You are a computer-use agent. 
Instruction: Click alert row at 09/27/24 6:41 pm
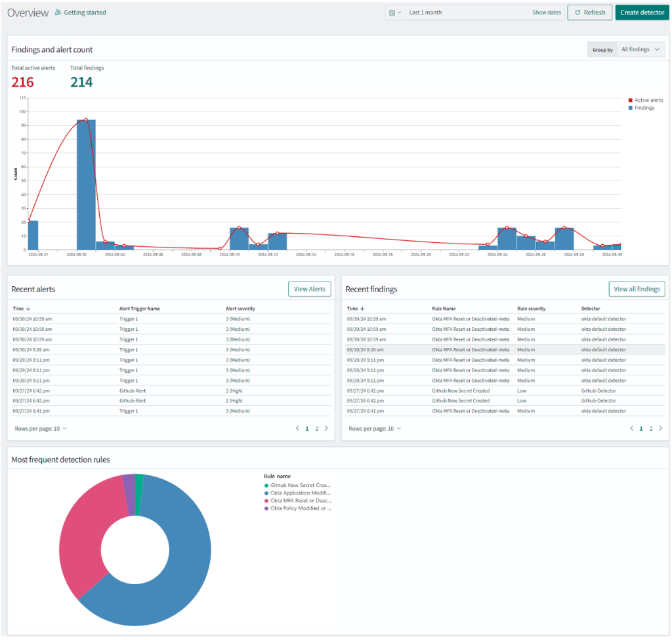171,411
